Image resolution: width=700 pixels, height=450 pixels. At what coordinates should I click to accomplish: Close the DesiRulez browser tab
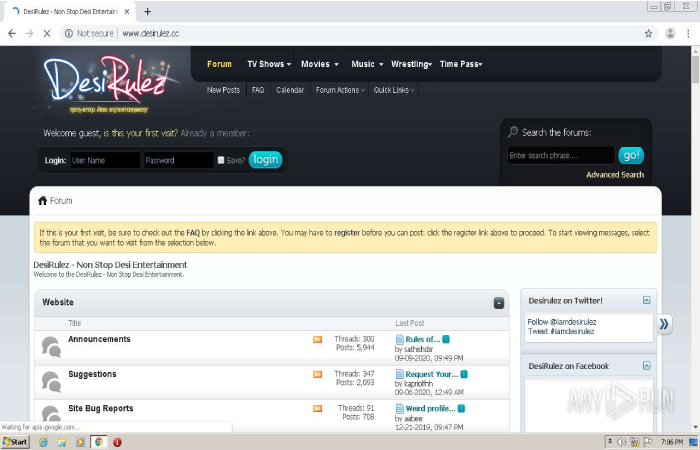pos(127,12)
